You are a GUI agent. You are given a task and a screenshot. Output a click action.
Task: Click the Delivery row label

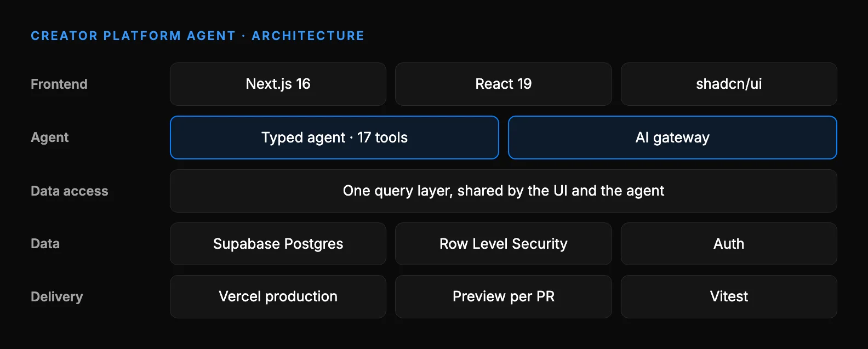tap(57, 297)
